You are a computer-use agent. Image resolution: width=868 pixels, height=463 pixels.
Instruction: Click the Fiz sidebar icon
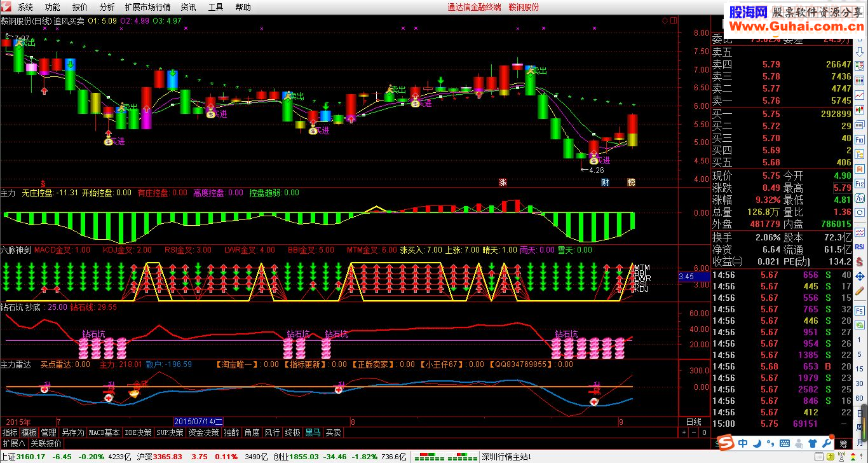click(x=860, y=183)
